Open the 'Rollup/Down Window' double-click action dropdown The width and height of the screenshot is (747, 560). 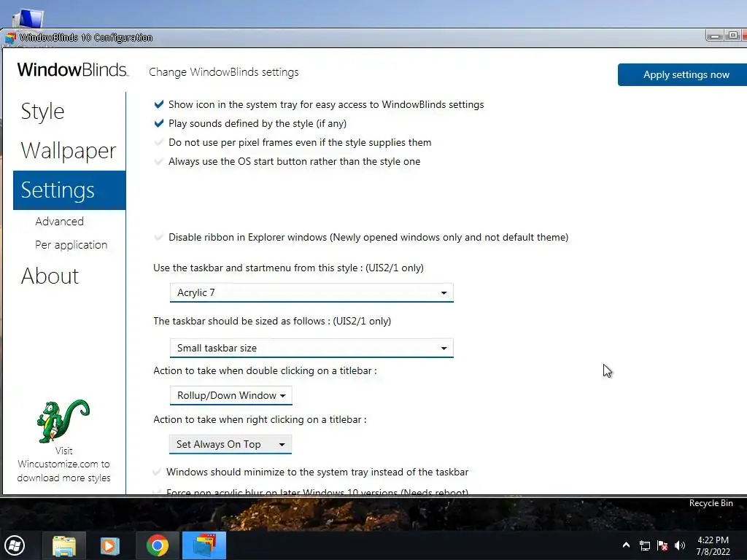click(x=231, y=395)
